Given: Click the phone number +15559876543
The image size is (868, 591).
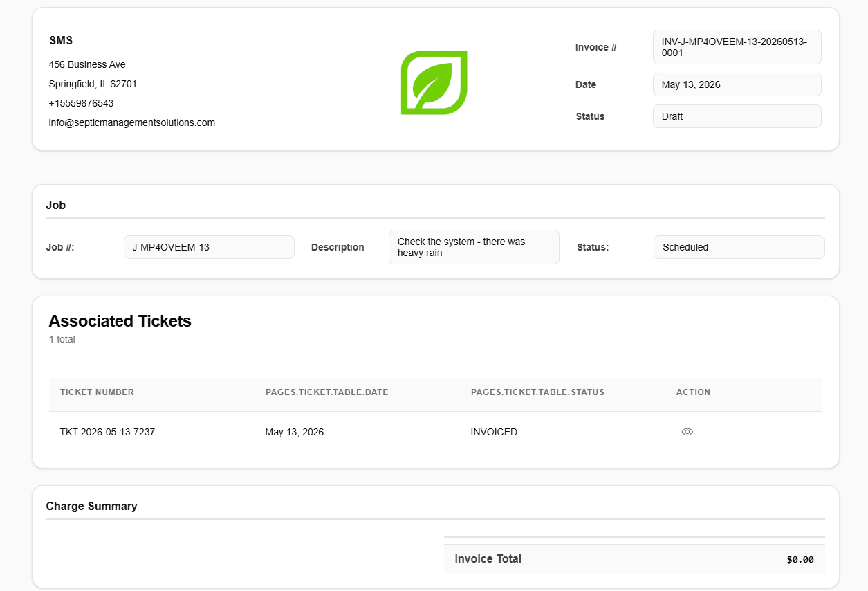Looking at the screenshot, I should point(81,103).
